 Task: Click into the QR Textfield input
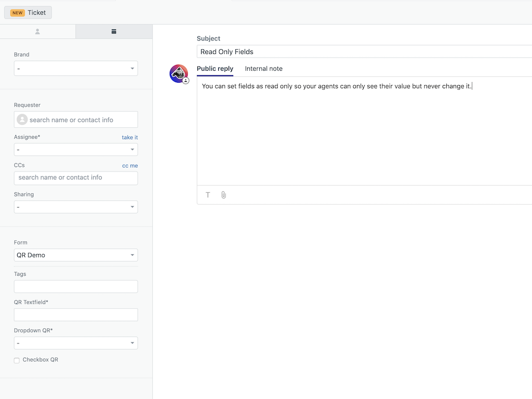pos(76,315)
